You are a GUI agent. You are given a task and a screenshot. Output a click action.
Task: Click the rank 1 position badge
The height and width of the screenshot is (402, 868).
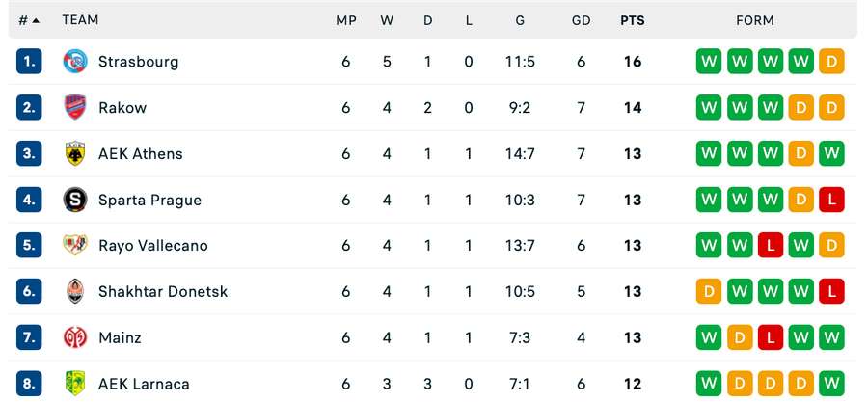click(x=29, y=62)
